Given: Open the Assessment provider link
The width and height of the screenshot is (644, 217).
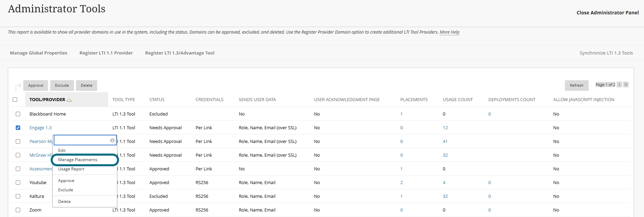Looking at the screenshot, I should pyautogui.click(x=41, y=169).
